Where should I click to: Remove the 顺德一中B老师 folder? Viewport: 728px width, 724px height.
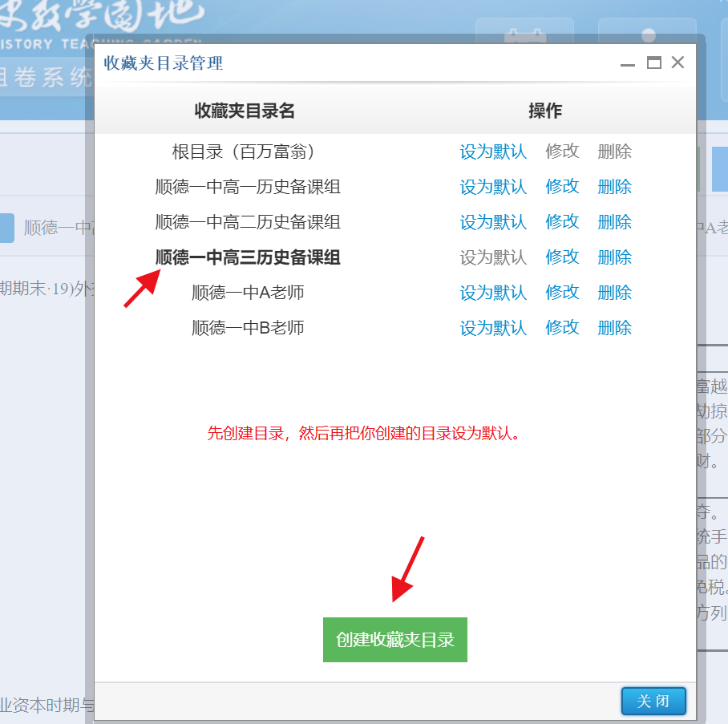click(614, 328)
